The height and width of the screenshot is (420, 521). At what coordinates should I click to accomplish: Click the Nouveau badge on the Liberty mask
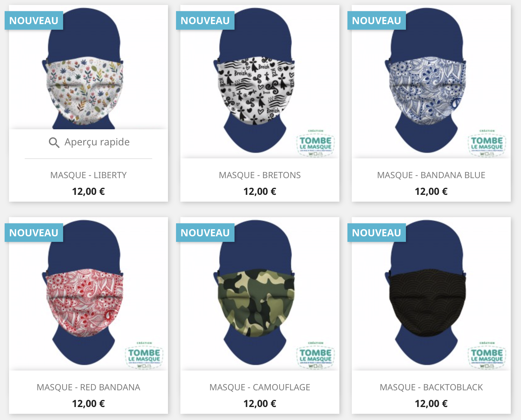point(34,20)
